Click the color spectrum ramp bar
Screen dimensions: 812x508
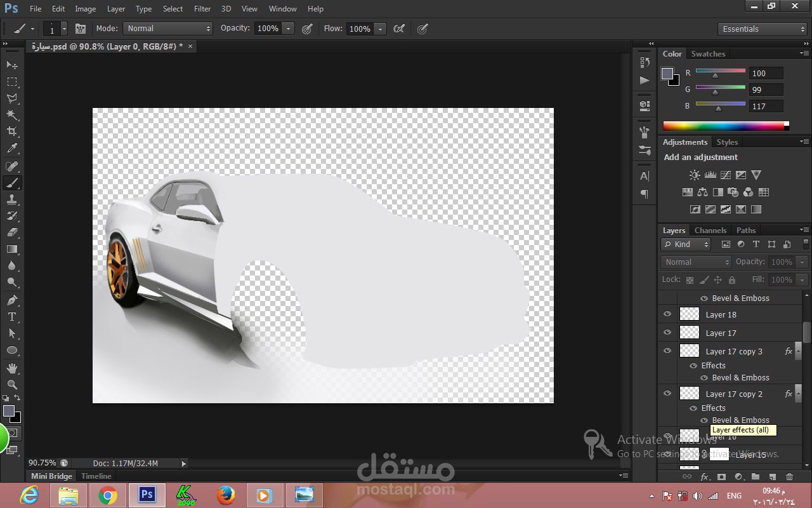[x=723, y=126]
